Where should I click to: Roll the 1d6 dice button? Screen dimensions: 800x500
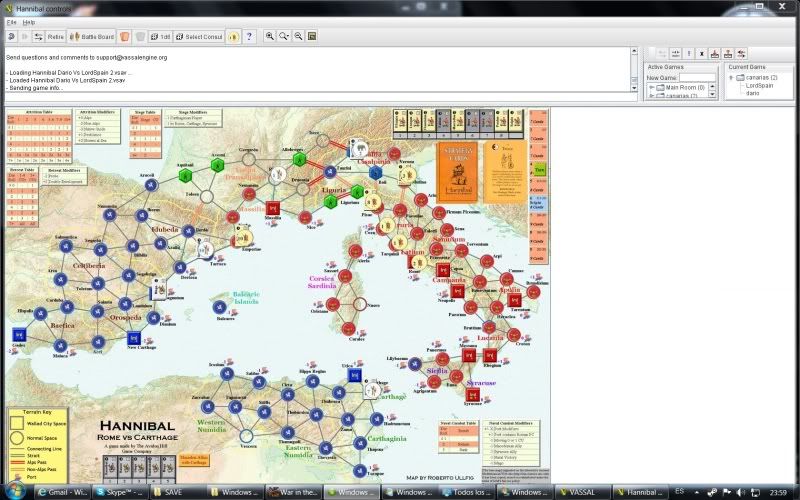point(160,36)
